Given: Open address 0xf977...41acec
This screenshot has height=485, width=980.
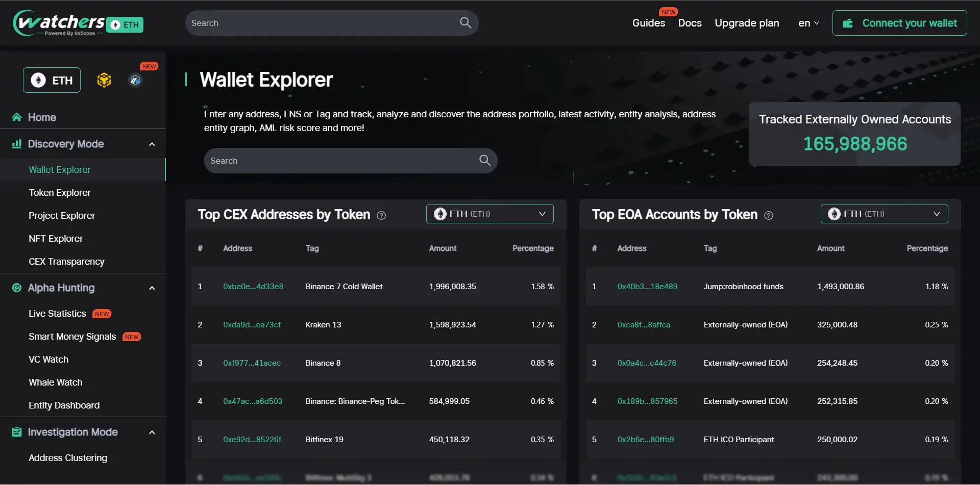Looking at the screenshot, I should pyautogui.click(x=252, y=363).
